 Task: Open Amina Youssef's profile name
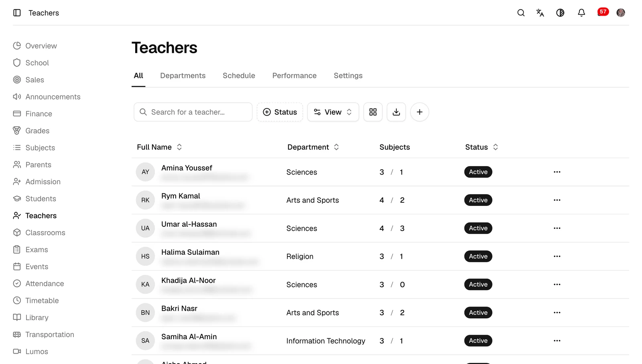coord(187,168)
